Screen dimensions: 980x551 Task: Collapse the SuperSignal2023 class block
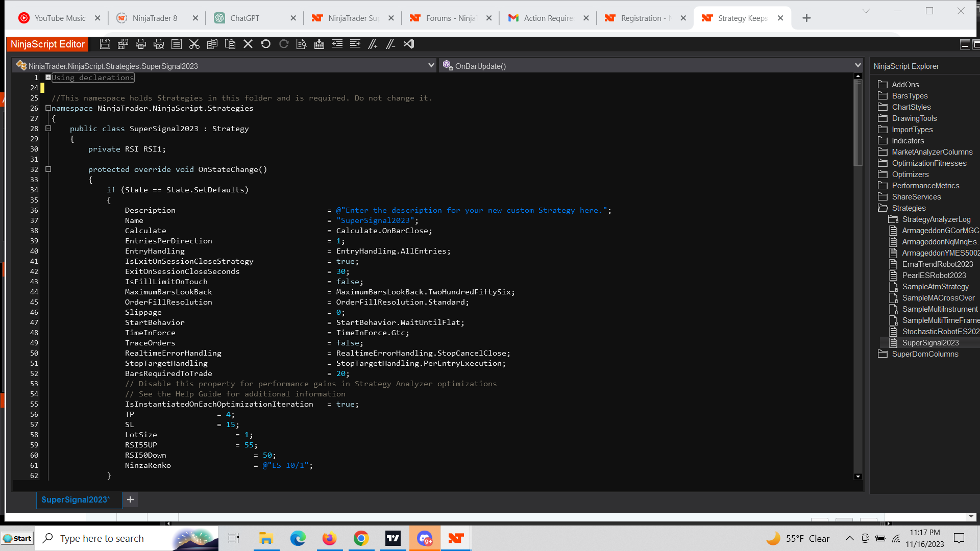coord(48,129)
